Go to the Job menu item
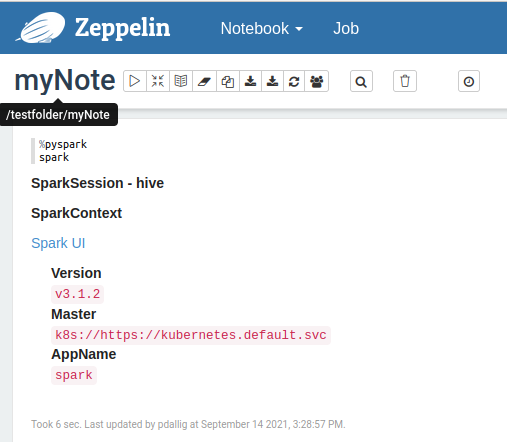This screenshot has height=442, width=507. pos(346,28)
